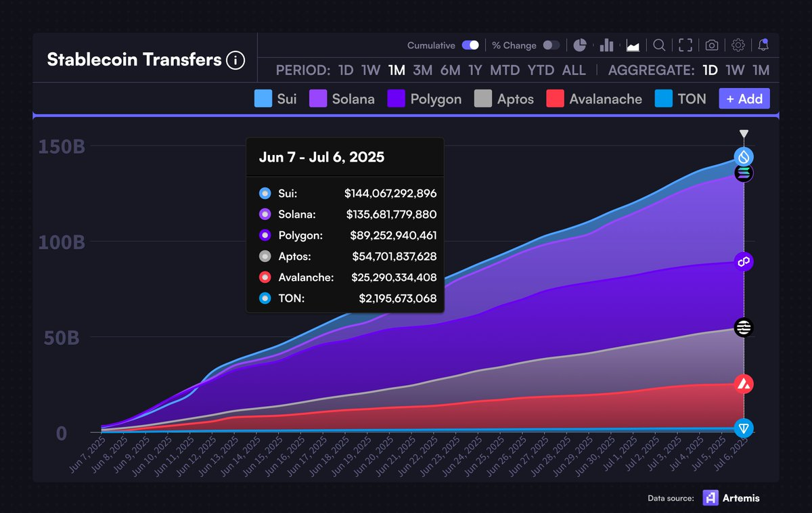Screen dimensions: 812x513
Task: Toggle the Sui chain legend chip
Action: tap(275, 99)
